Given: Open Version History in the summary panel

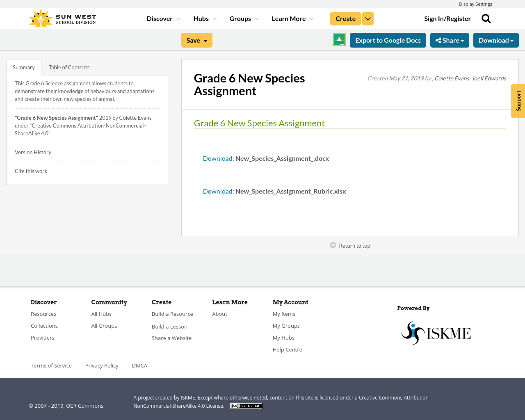Looking at the screenshot, I should [x=33, y=152].
